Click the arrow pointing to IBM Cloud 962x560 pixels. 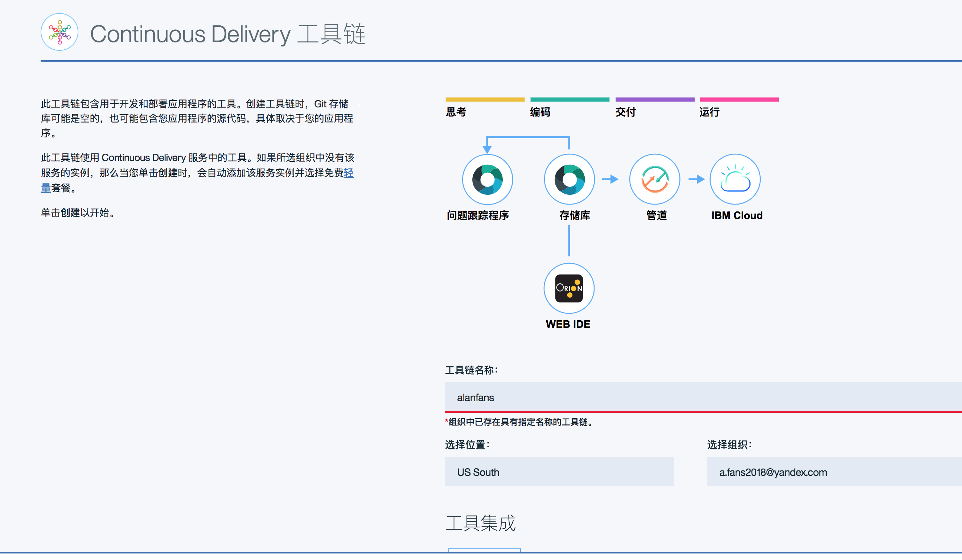(x=696, y=180)
